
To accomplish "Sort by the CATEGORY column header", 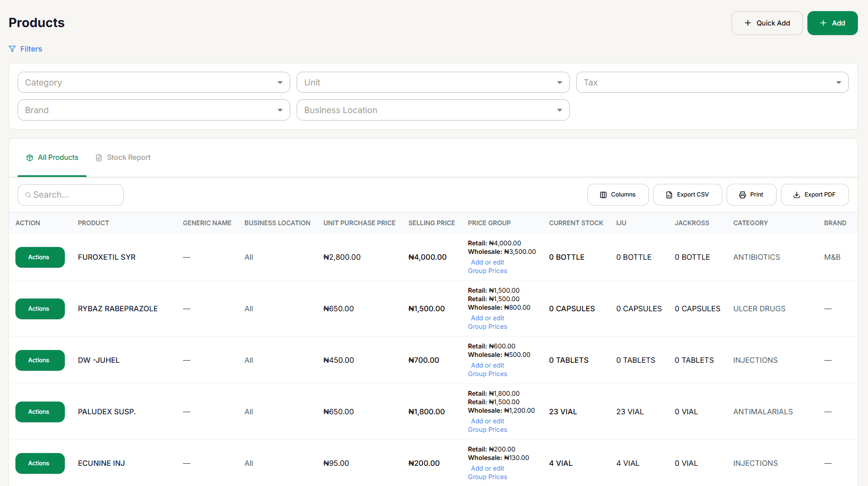I will (751, 223).
